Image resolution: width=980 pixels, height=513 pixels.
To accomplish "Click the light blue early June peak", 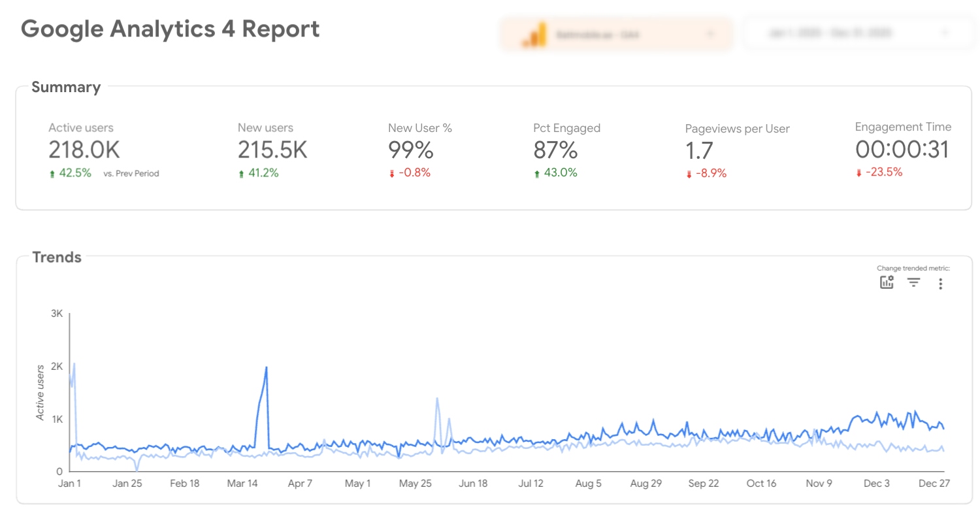I will (x=436, y=398).
